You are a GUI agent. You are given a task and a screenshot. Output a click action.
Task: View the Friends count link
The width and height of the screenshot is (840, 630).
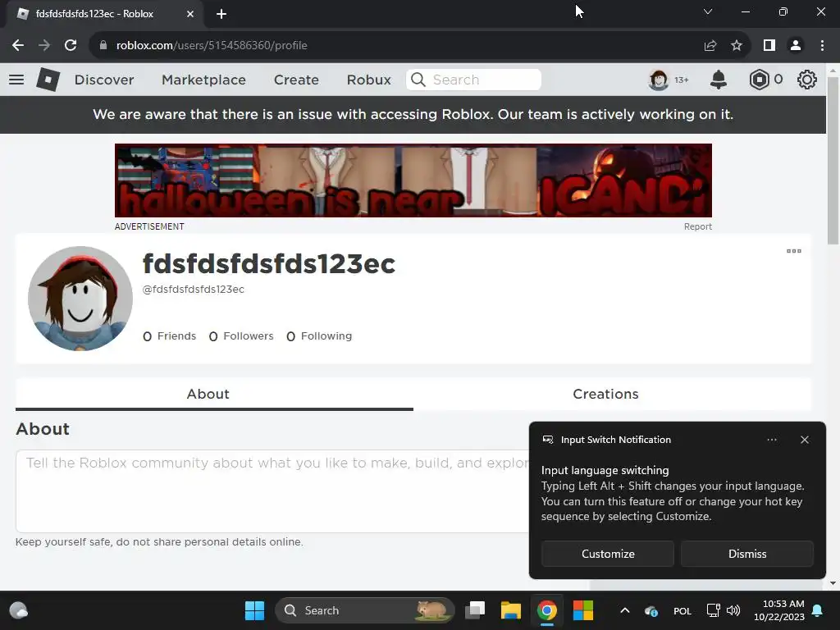[169, 336]
